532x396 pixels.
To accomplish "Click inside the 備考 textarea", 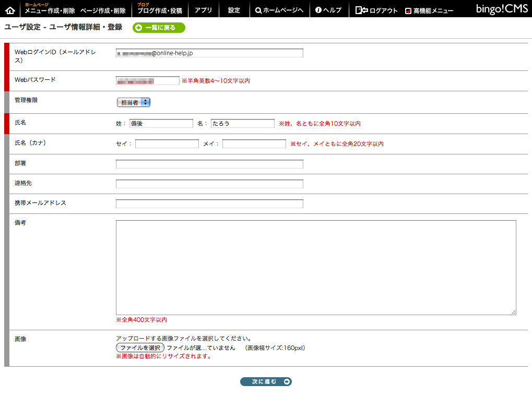I will pyautogui.click(x=315, y=267).
